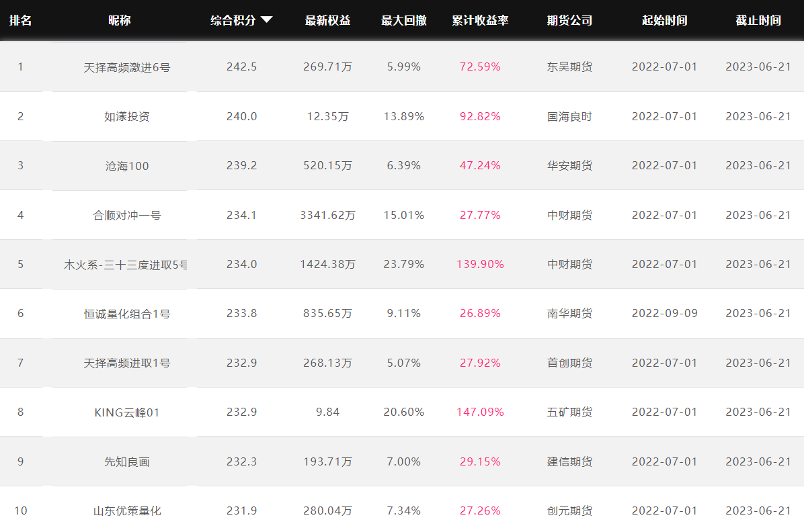Select the 2022-09-09 start date
Viewport: 804px width, 532px height.
665,313
